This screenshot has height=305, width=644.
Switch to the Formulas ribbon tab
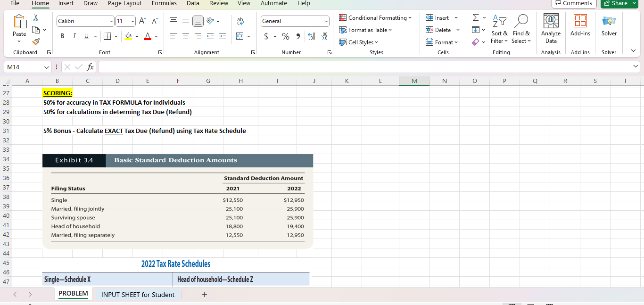(x=164, y=4)
